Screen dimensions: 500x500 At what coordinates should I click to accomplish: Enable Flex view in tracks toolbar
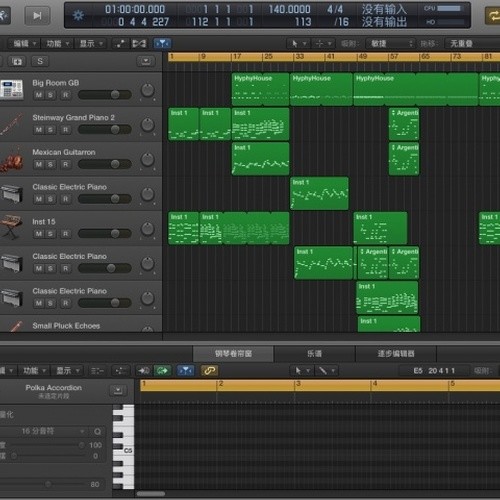[x=139, y=44]
